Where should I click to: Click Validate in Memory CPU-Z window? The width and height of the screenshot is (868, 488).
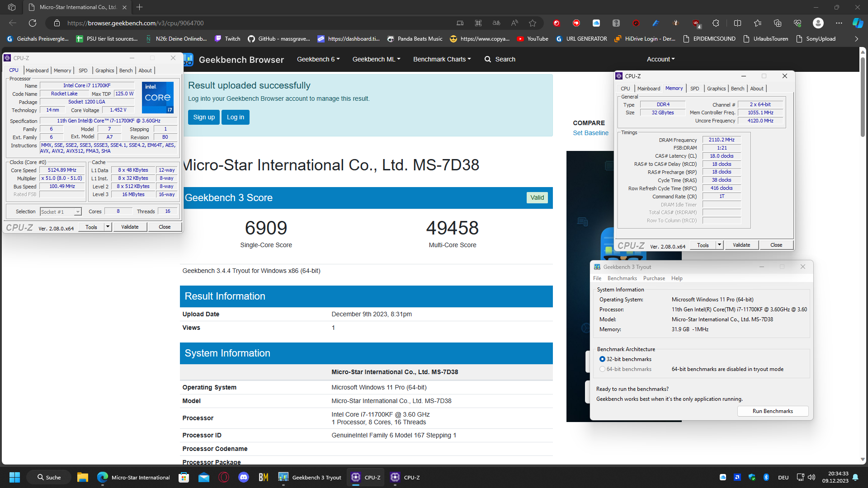point(741,245)
